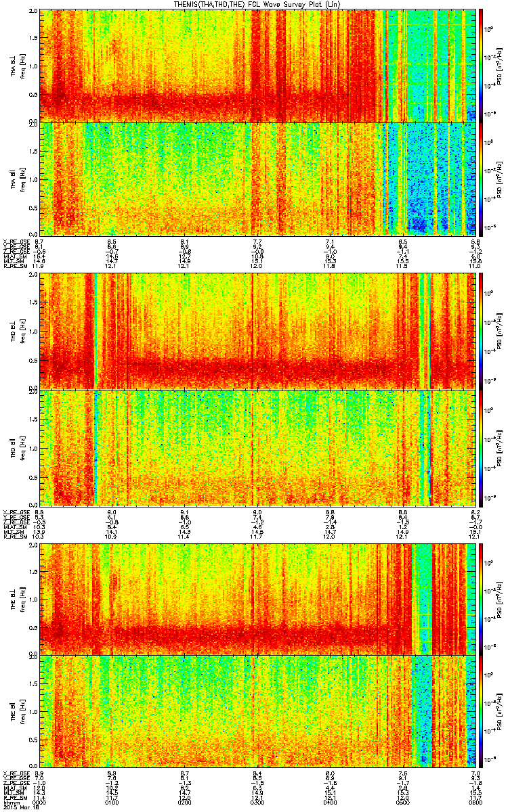Click the color bar beside THE B-perpendicular panel
508x812 pixels.
click(481, 599)
